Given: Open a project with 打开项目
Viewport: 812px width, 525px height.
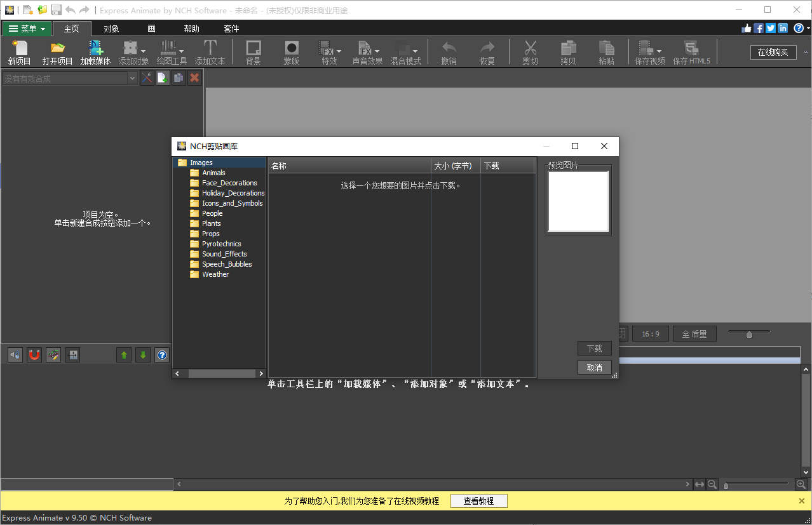Looking at the screenshot, I should (58, 52).
